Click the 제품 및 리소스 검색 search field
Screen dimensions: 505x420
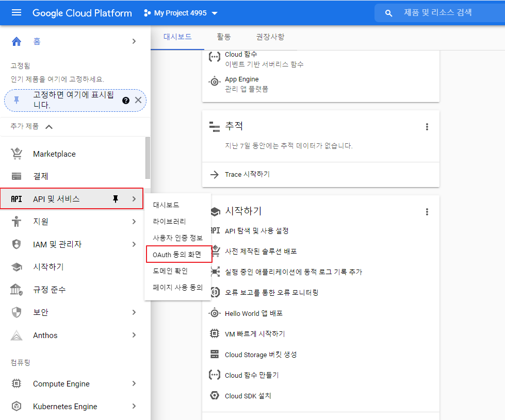coord(440,13)
